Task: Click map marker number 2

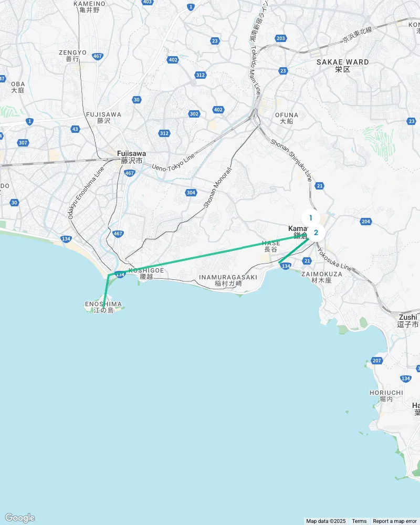Action: click(316, 233)
